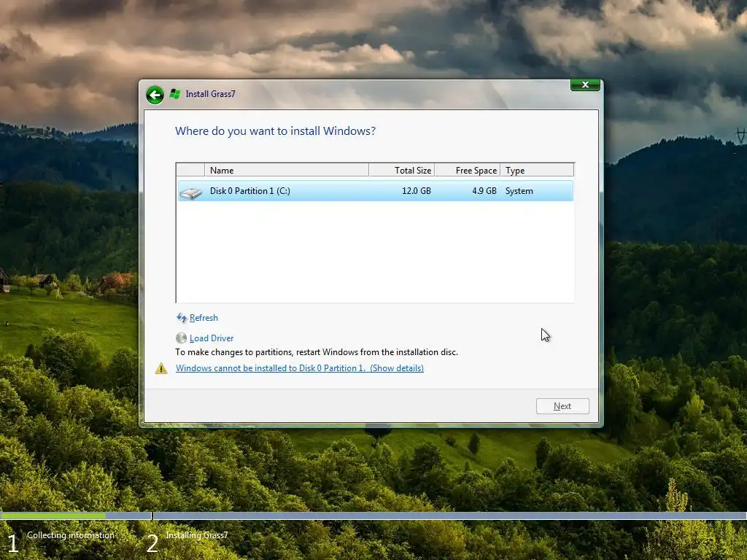
Task: Close the Install Grass7 window
Action: pos(586,85)
